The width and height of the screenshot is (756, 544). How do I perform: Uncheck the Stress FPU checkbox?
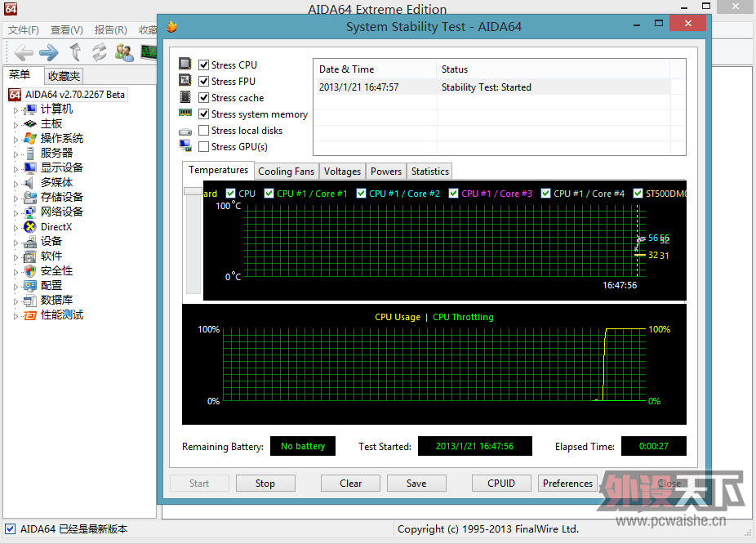tap(204, 82)
